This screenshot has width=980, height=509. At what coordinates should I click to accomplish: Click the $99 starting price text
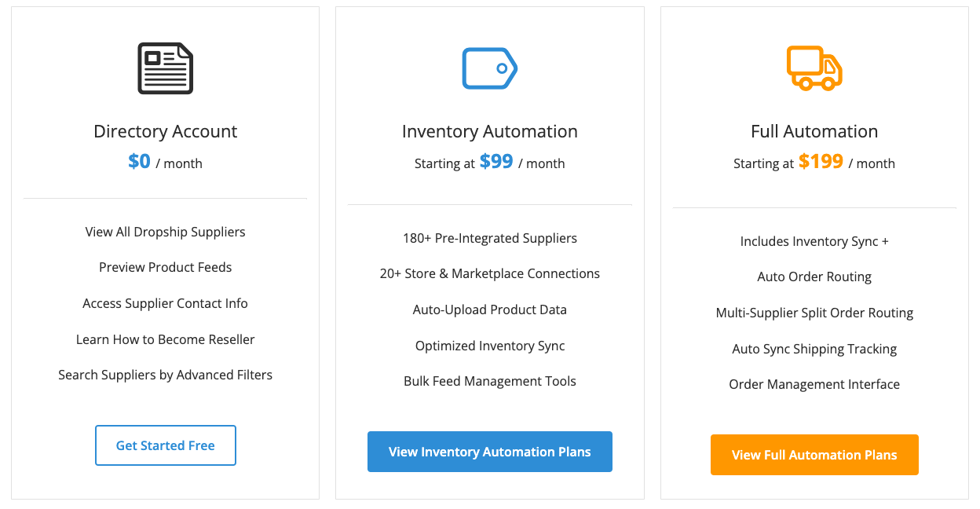tap(496, 162)
